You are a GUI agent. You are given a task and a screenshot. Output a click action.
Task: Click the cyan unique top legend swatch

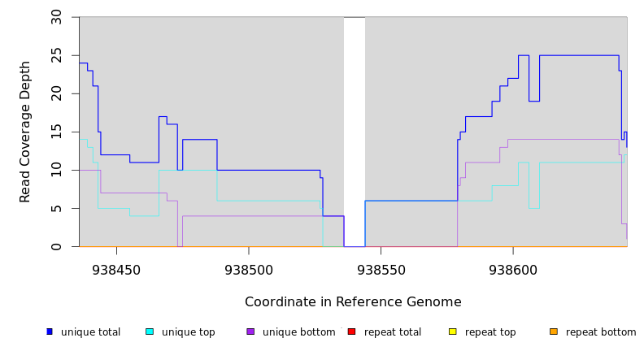tap(150, 331)
